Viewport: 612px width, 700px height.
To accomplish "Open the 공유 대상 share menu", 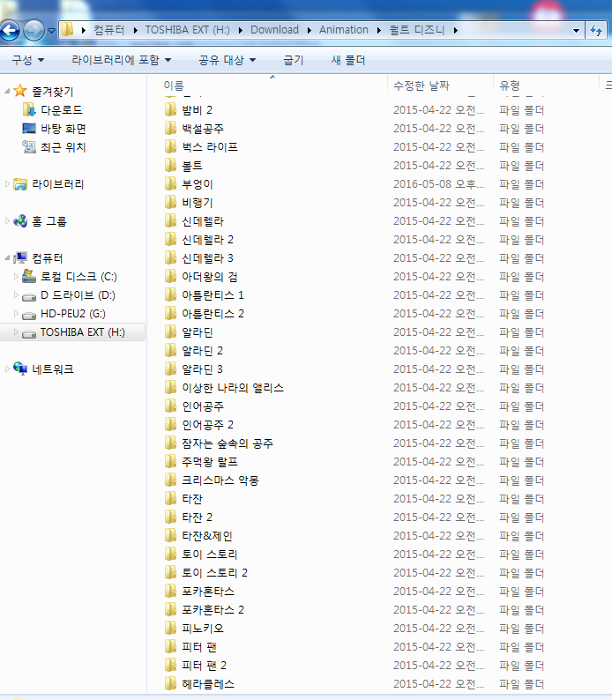I will [227, 61].
